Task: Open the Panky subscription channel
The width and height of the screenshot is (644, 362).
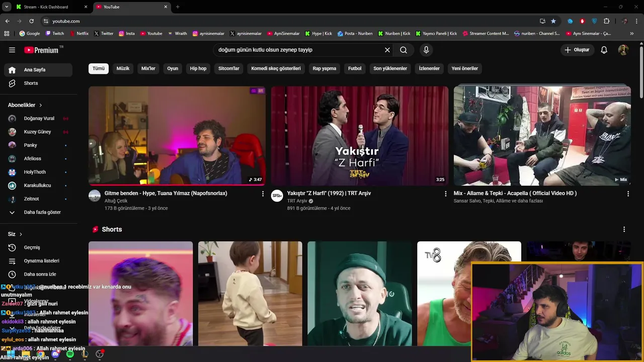Action: (38, 145)
